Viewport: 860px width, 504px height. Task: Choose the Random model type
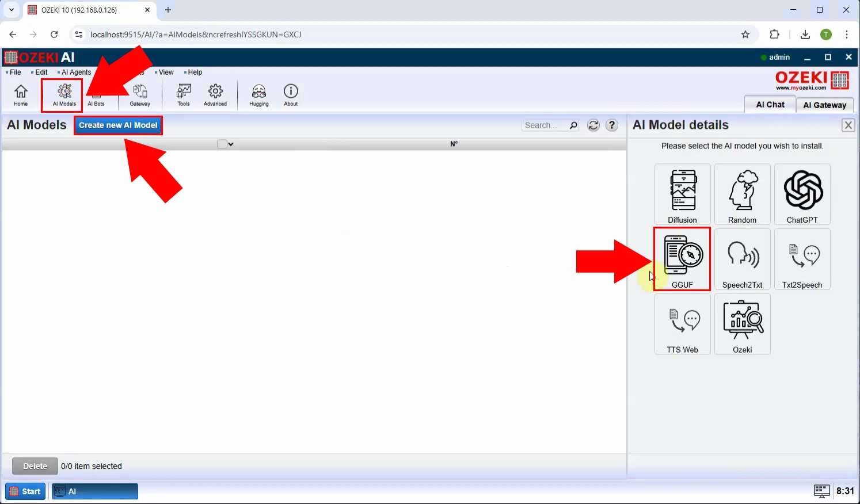pos(742,194)
